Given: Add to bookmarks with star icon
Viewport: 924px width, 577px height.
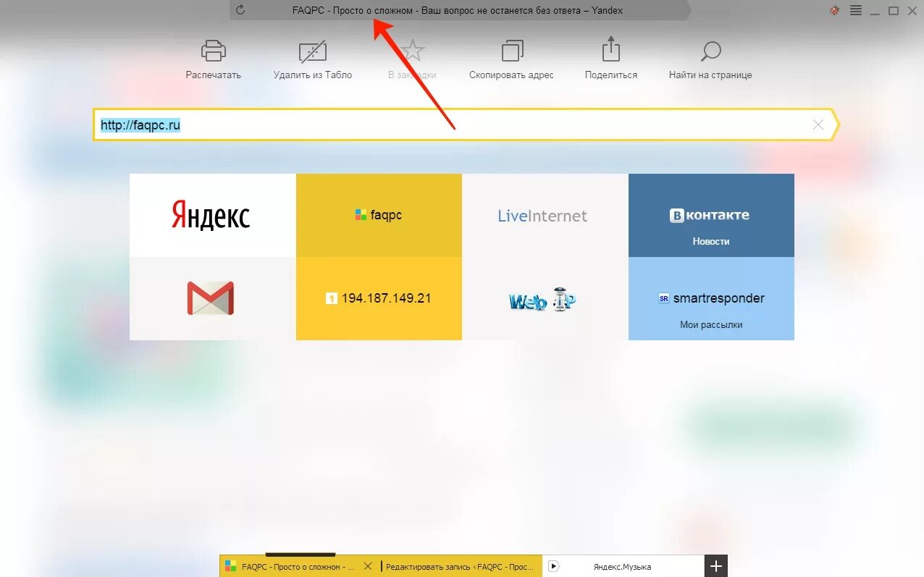Looking at the screenshot, I should point(412,51).
